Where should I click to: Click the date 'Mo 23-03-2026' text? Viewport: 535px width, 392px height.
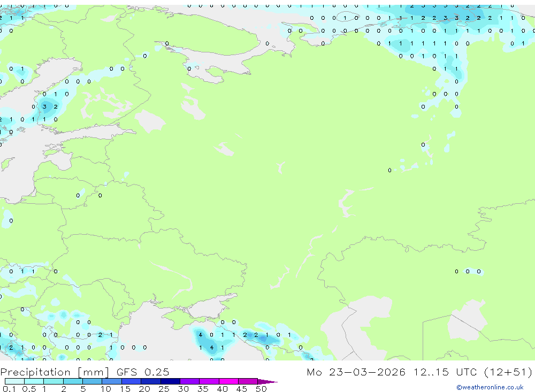tap(356, 372)
